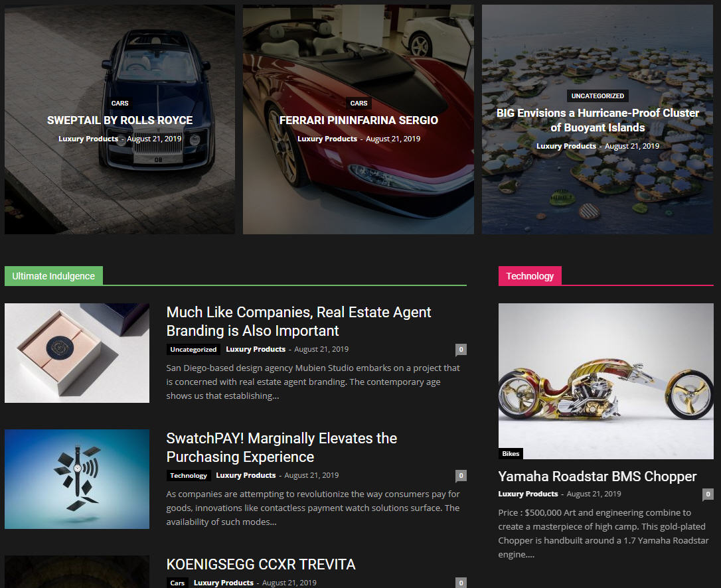Open the SwatchPAY article title
The height and width of the screenshot is (588, 721).
pyautogui.click(x=281, y=447)
